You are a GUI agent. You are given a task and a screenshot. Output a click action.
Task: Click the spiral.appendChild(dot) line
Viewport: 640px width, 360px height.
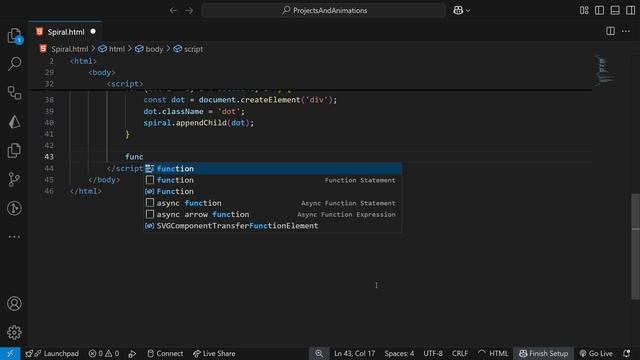[198, 122]
